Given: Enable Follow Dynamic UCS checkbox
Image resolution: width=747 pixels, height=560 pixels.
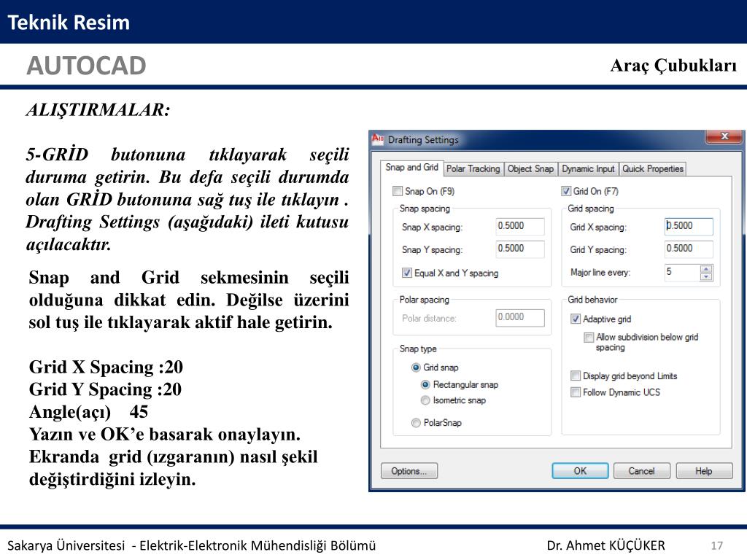Looking at the screenshot, I should [576, 392].
